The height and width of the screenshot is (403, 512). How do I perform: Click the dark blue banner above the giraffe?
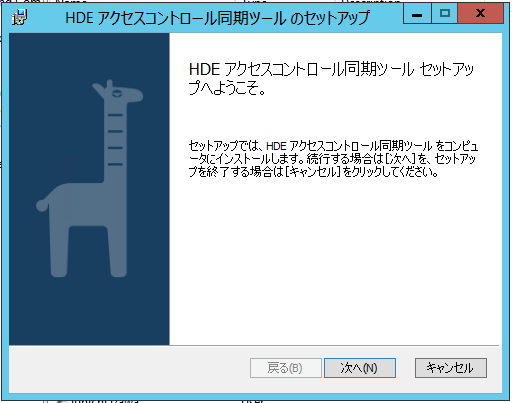click(89, 55)
